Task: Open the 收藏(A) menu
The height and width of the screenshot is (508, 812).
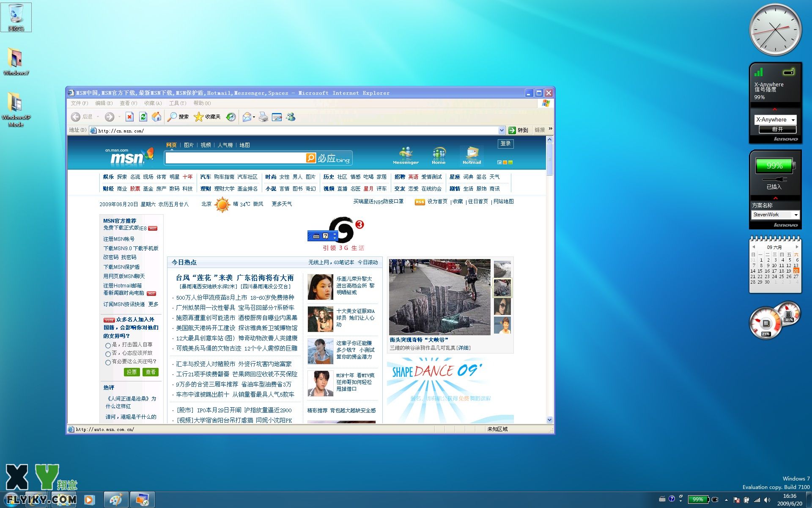Action: point(153,103)
